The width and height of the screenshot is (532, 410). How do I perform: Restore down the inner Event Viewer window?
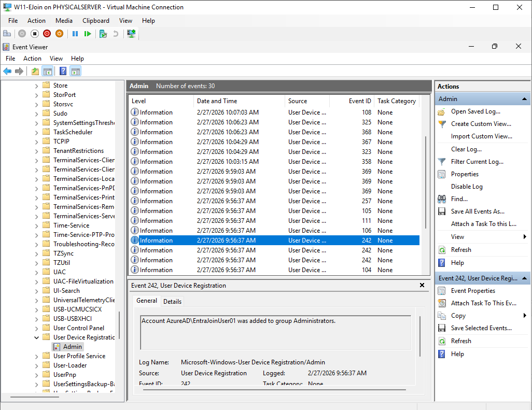pyautogui.click(x=494, y=47)
